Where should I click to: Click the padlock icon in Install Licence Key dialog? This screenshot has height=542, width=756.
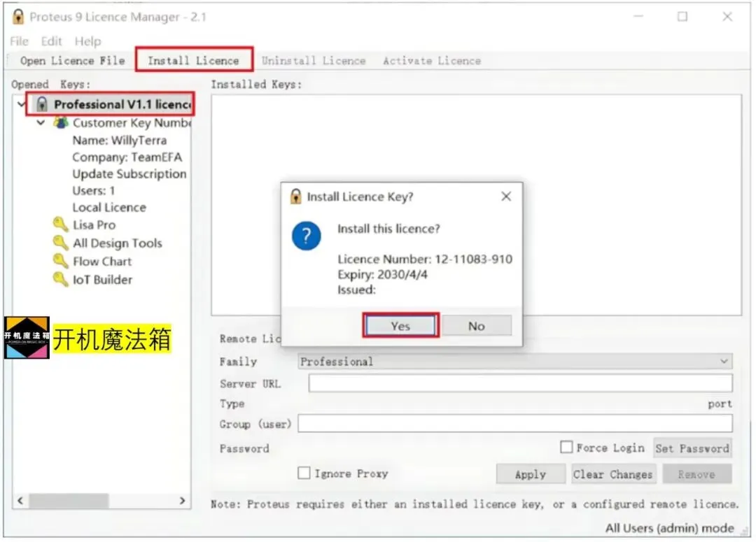pyautogui.click(x=295, y=197)
